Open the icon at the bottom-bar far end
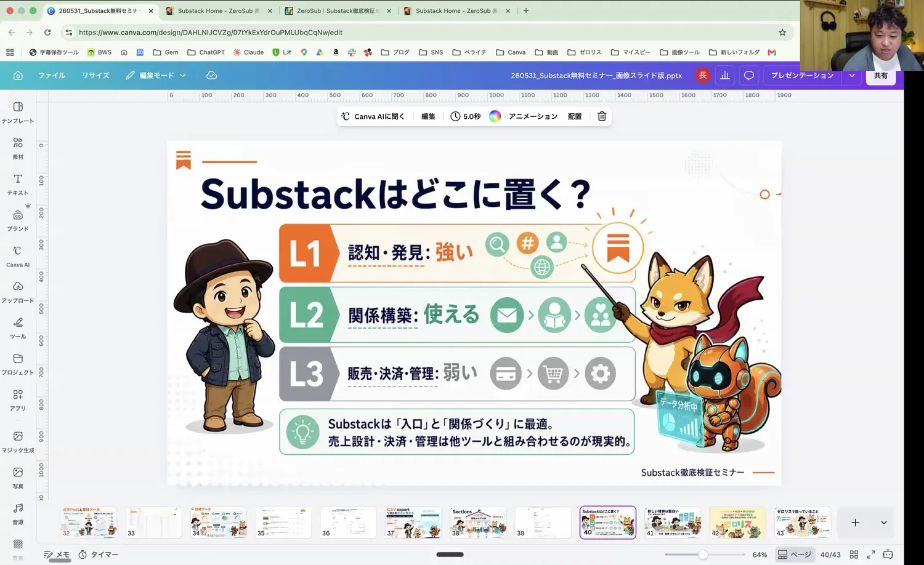 click(888, 555)
